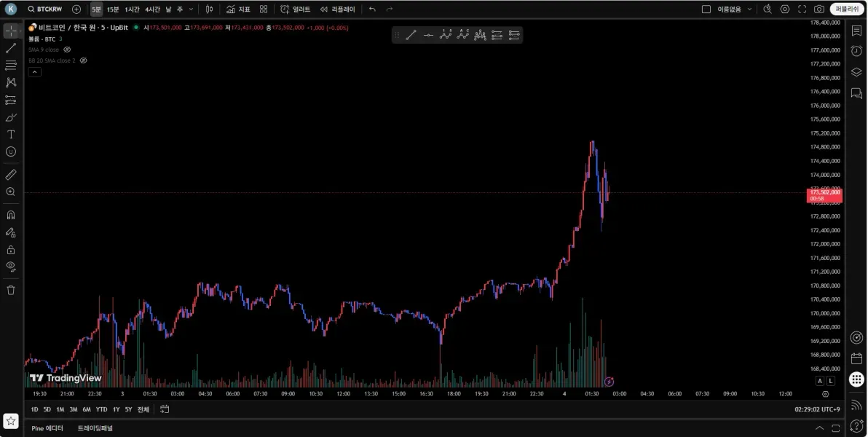Open 지표 indicators dialog
Image resolution: width=868 pixels, height=437 pixels.
(x=238, y=9)
